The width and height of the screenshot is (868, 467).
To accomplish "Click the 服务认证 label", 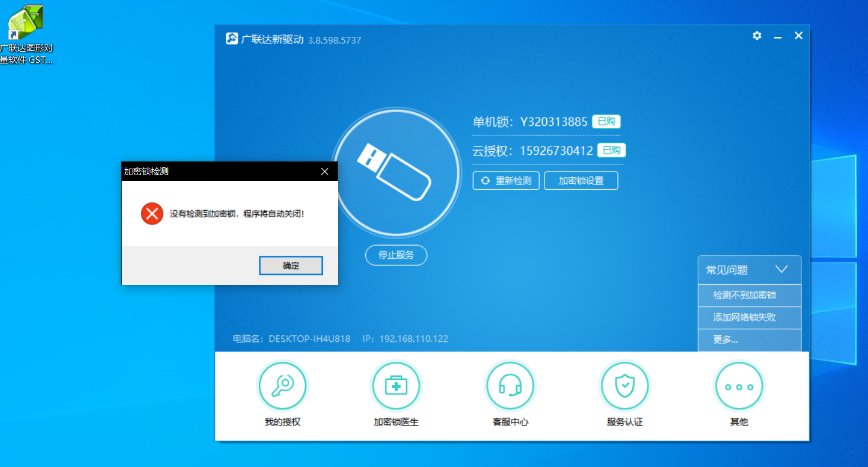I will coord(625,422).
